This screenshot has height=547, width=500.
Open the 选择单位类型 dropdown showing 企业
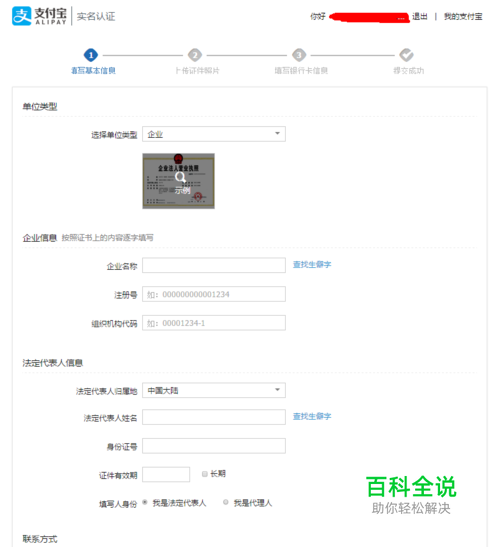tap(214, 134)
